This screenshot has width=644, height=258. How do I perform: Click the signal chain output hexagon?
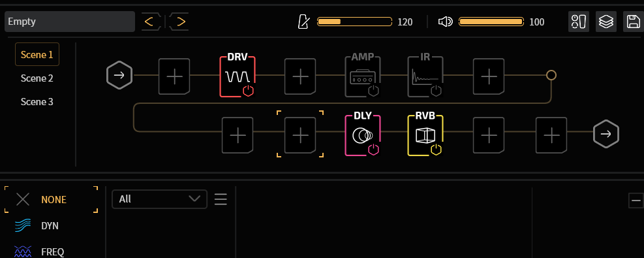click(x=606, y=135)
